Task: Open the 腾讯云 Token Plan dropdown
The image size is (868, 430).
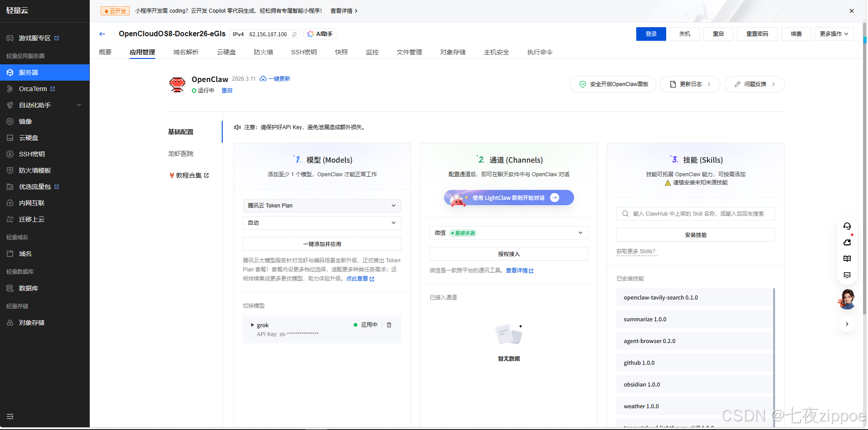Action: 322,206
